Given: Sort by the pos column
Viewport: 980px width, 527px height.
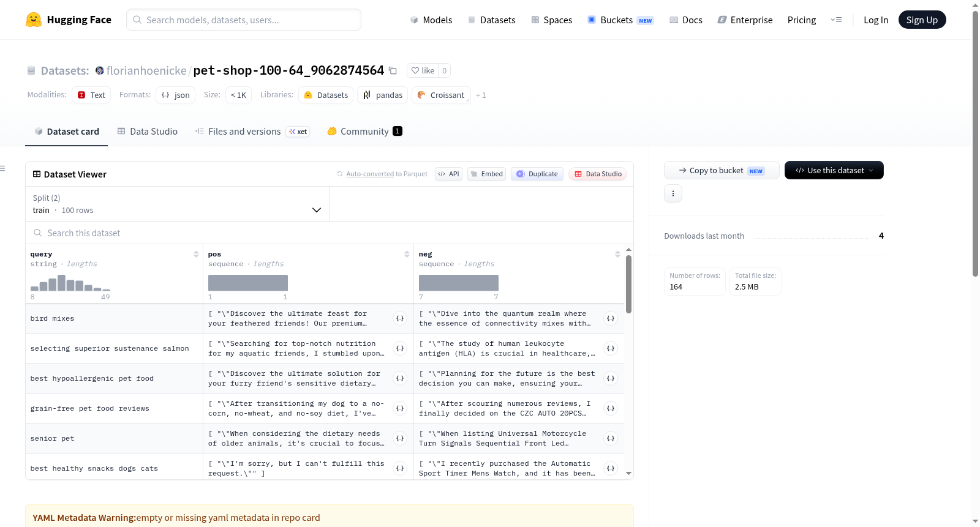Looking at the screenshot, I should pyautogui.click(x=407, y=254).
